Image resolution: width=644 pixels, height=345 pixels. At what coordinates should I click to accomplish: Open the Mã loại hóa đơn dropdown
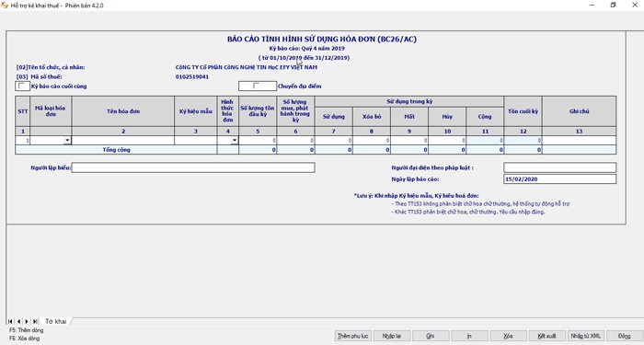(x=67, y=141)
